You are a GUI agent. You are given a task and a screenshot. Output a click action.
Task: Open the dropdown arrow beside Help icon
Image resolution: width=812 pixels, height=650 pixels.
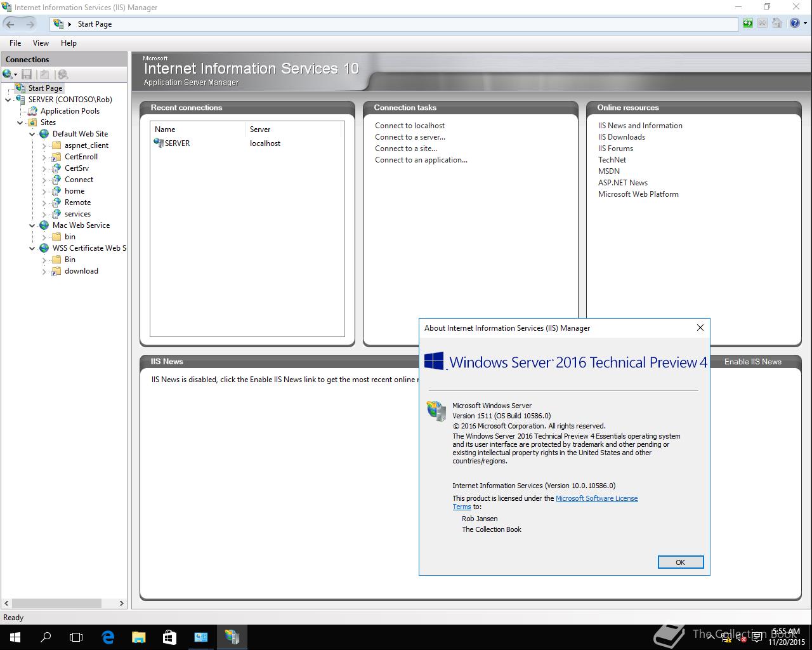[804, 23]
